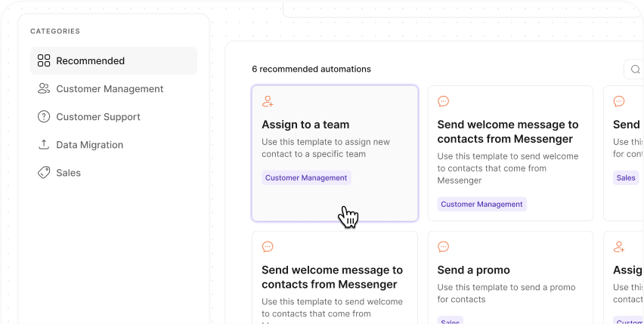Image resolution: width=644 pixels, height=324 pixels.
Task: Click the Customer Support question mark icon
Action: (44, 117)
